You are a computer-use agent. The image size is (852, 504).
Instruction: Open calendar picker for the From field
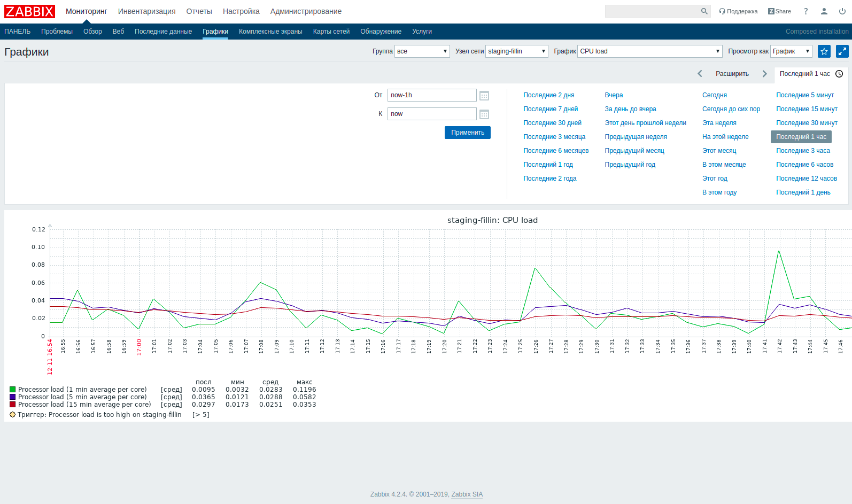[484, 96]
